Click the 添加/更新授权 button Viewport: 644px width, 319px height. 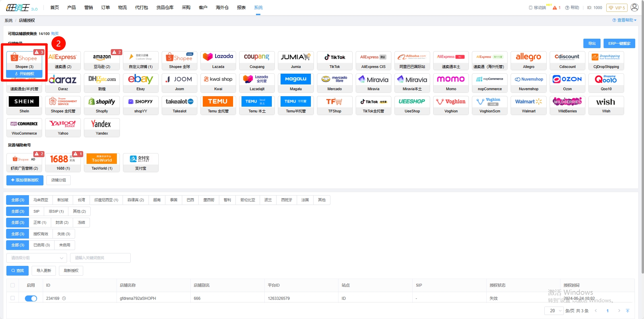(25, 180)
